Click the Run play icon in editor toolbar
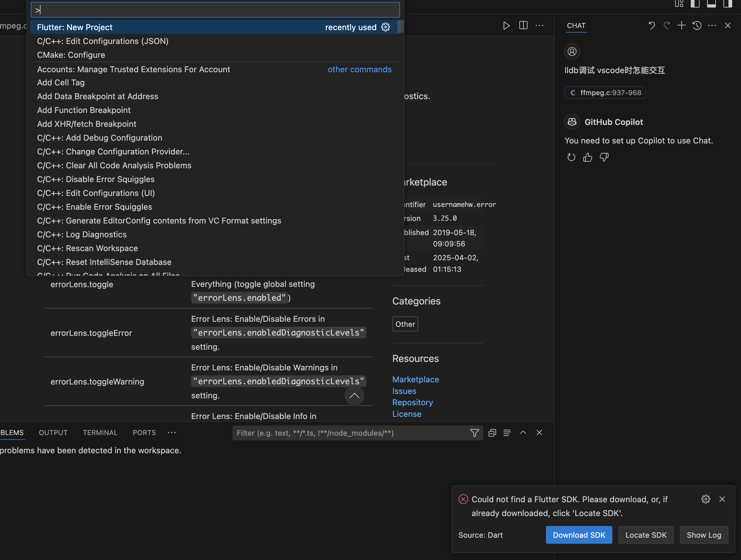 coord(506,26)
